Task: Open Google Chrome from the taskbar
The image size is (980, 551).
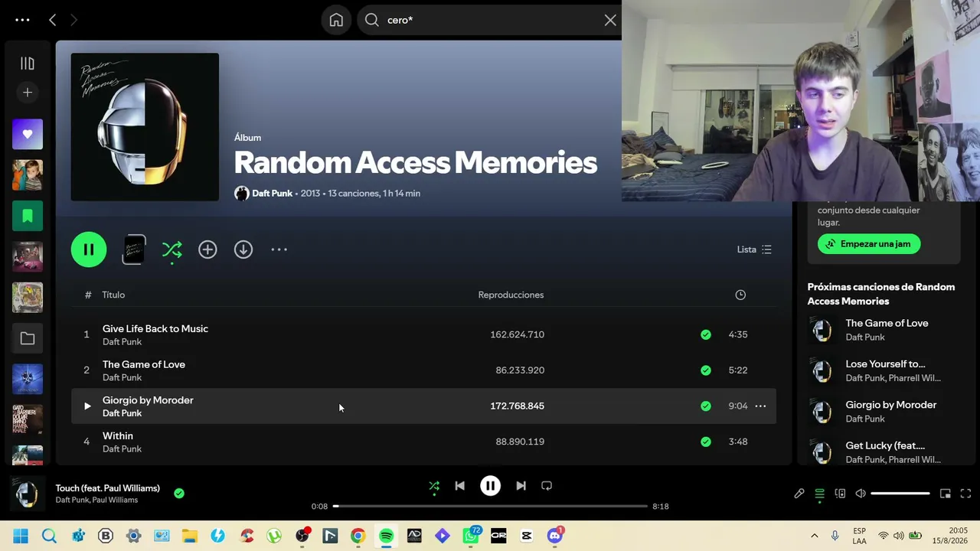Action: coord(358,536)
